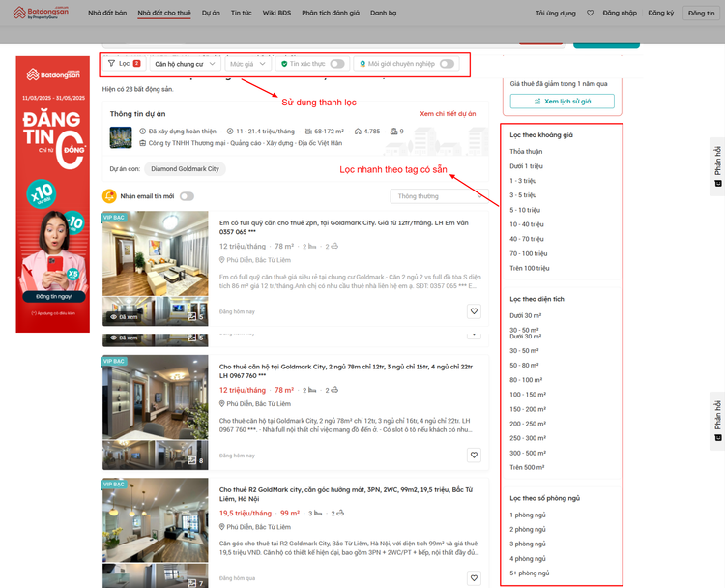Viewport: 725px width, 588px height.
Task: Save the first listing with its heart icon
Action: (474, 311)
